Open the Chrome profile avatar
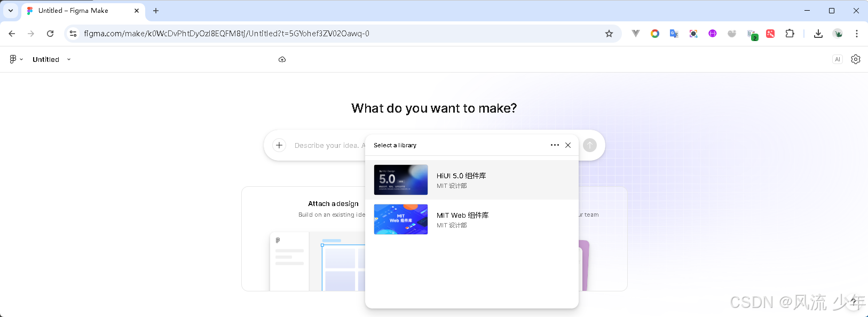 pyautogui.click(x=838, y=34)
